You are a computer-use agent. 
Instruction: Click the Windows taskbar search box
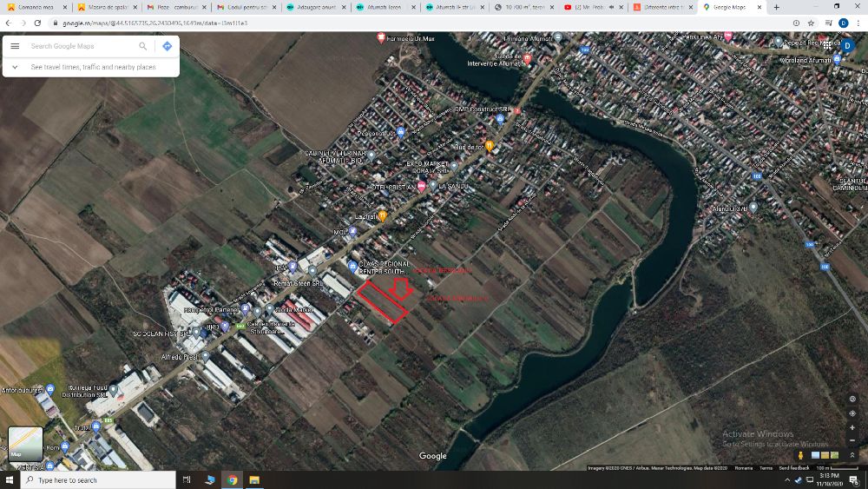(x=99, y=480)
